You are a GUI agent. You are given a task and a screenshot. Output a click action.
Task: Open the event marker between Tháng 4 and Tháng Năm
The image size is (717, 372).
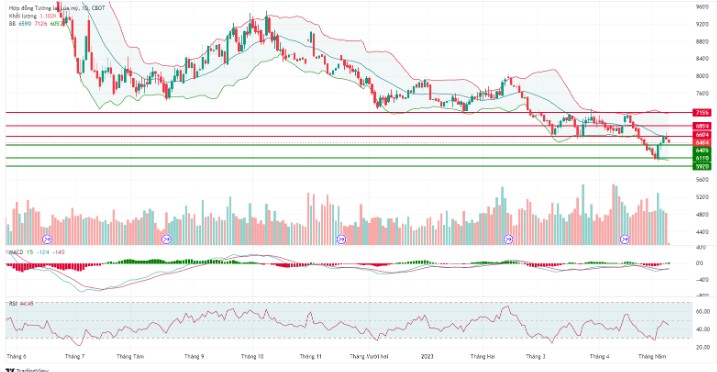pyautogui.click(x=625, y=239)
